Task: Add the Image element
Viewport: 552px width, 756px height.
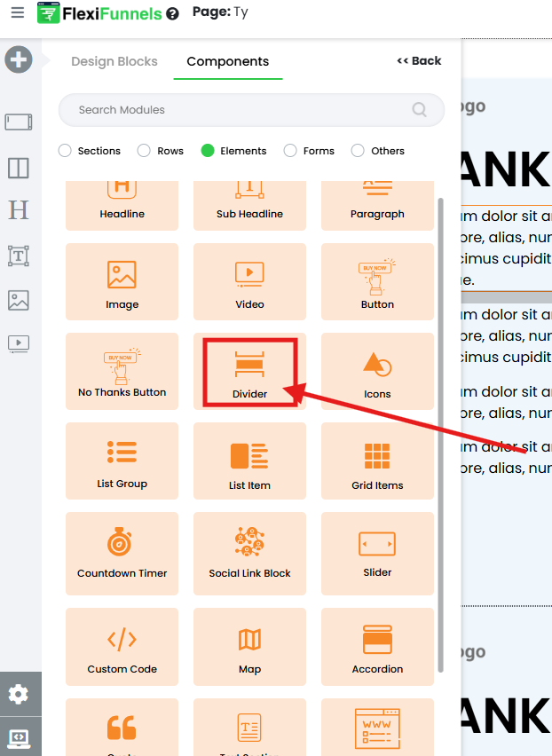Action: click(x=122, y=281)
